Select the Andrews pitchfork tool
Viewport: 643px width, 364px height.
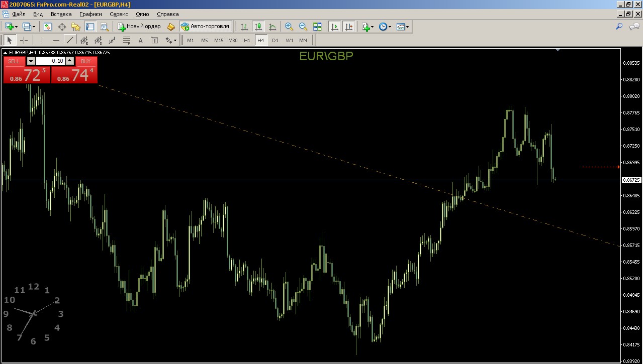113,40
